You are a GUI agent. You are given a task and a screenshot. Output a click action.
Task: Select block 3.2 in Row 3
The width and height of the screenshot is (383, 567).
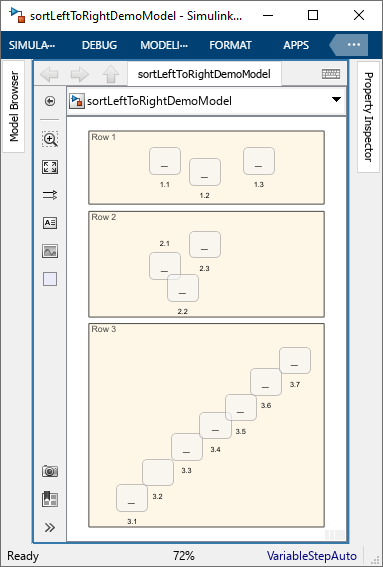(158, 472)
